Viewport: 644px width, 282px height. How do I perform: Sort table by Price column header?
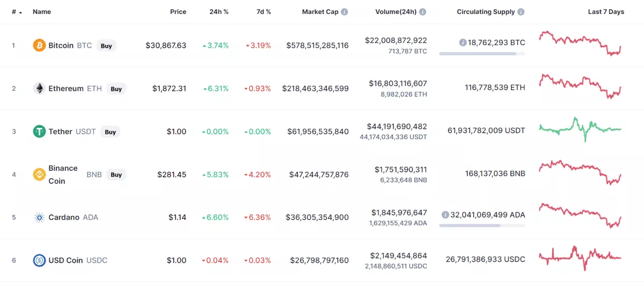click(178, 12)
